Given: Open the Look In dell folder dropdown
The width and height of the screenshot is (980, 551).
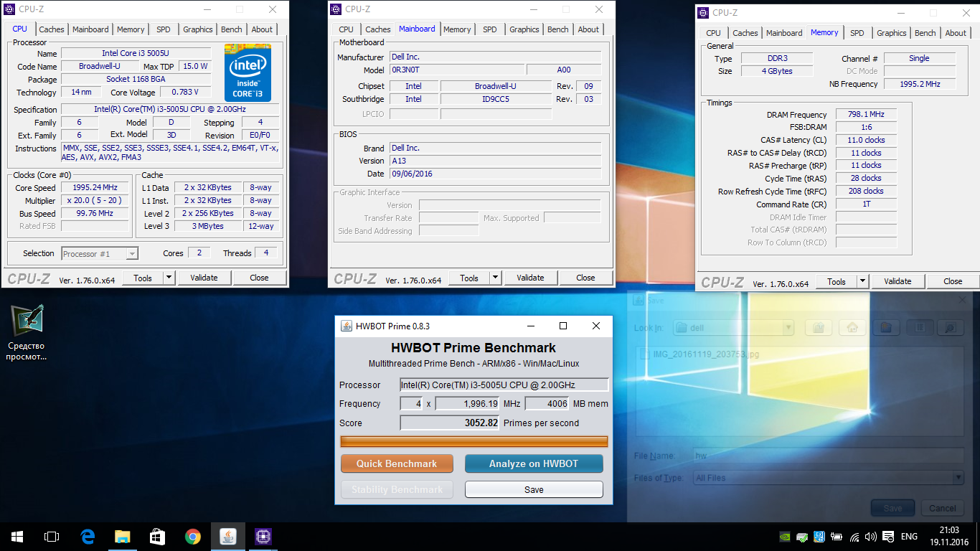Looking at the screenshot, I should [x=733, y=328].
